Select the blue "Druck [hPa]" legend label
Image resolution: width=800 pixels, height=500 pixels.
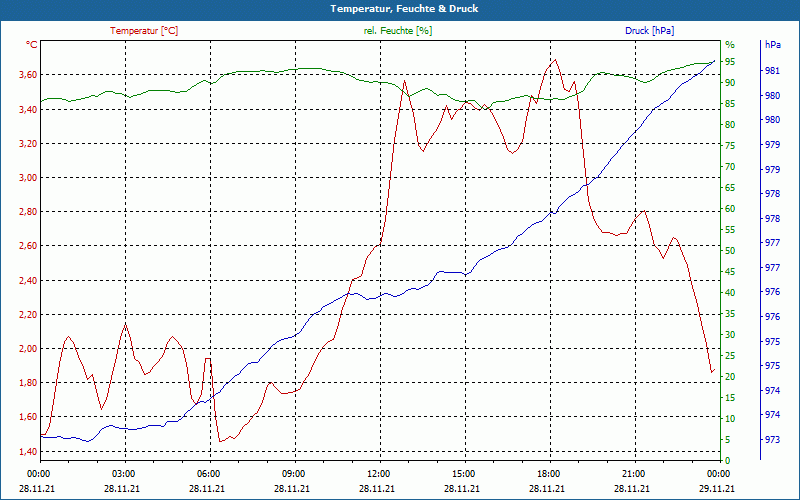point(649,31)
